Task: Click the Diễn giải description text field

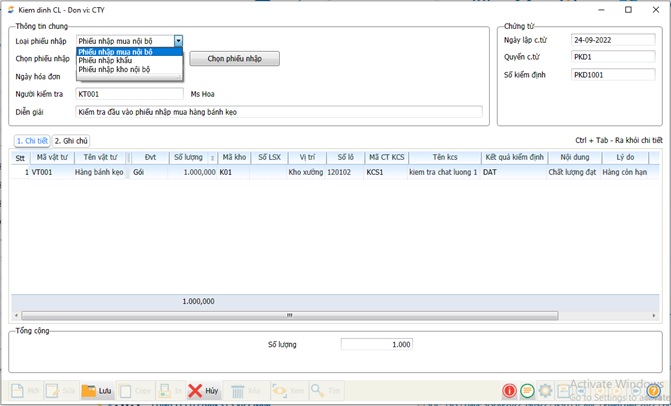Action: pos(279,112)
